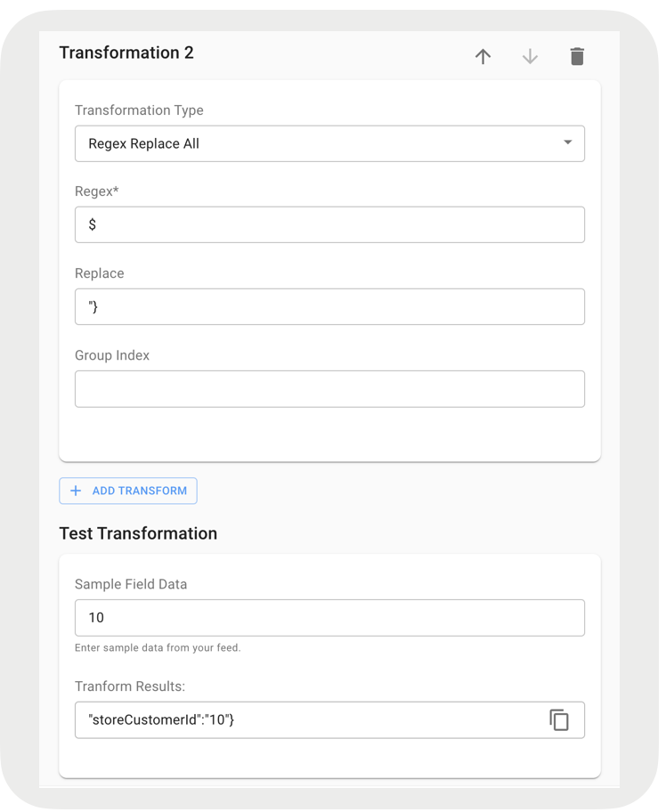Click the plus icon in Add Transform

tap(76, 491)
